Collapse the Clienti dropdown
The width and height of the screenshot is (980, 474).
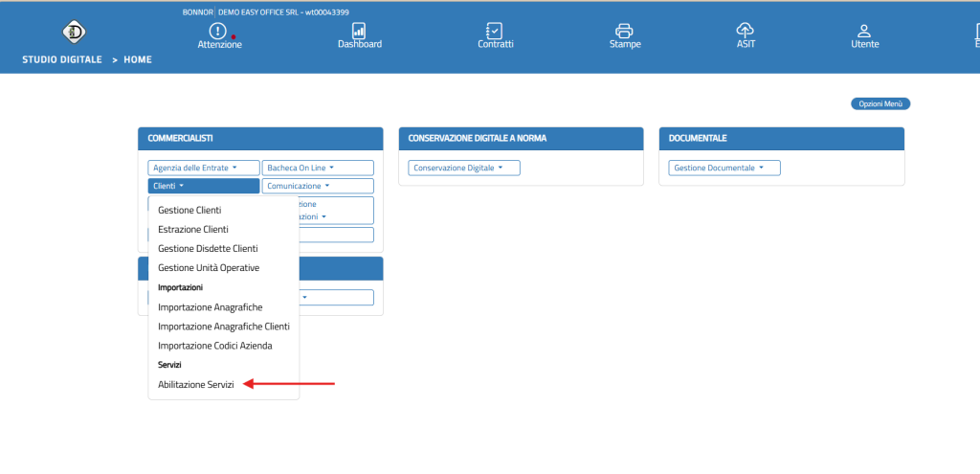pyautogui.click(x=204, y=186)
